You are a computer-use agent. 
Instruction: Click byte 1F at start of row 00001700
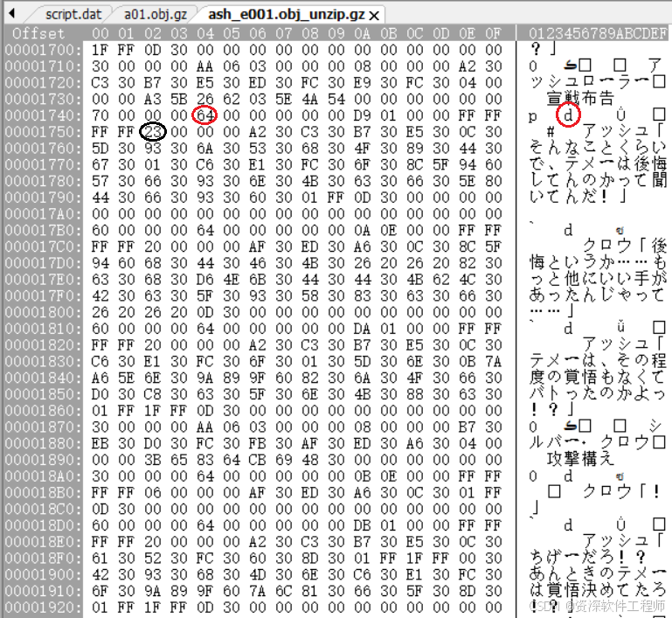(100, 50)
